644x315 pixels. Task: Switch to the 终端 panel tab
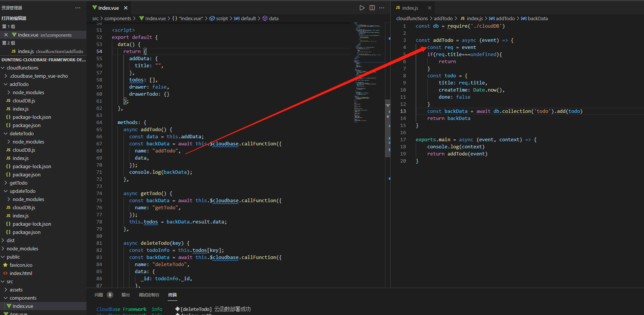point(173,295)
